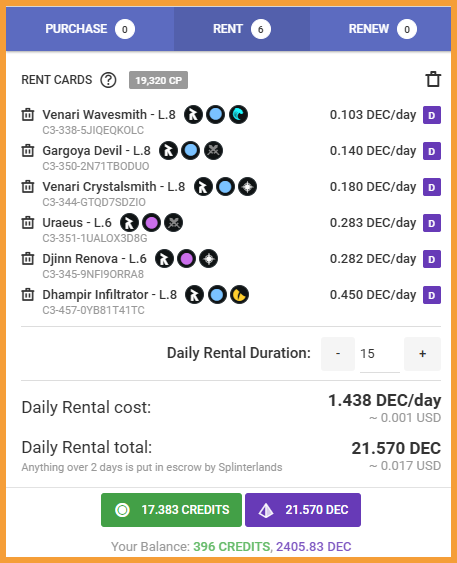Click Dhampir Infiltrator's yellow element icon
The height and width of the screenshot is (563, 457).
click(x=239, y=295)
